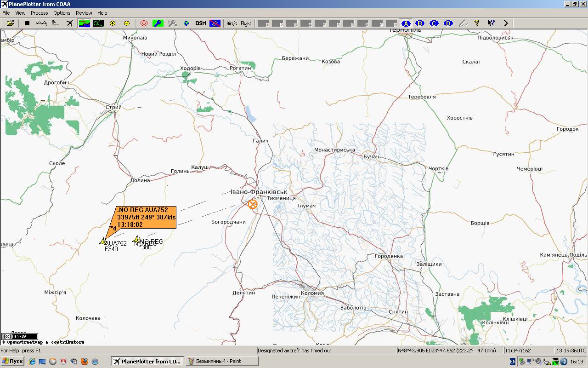This screenshot has width=588, height=368.
Task: Toggle the Aircft label button
Action: click(232, 23)
